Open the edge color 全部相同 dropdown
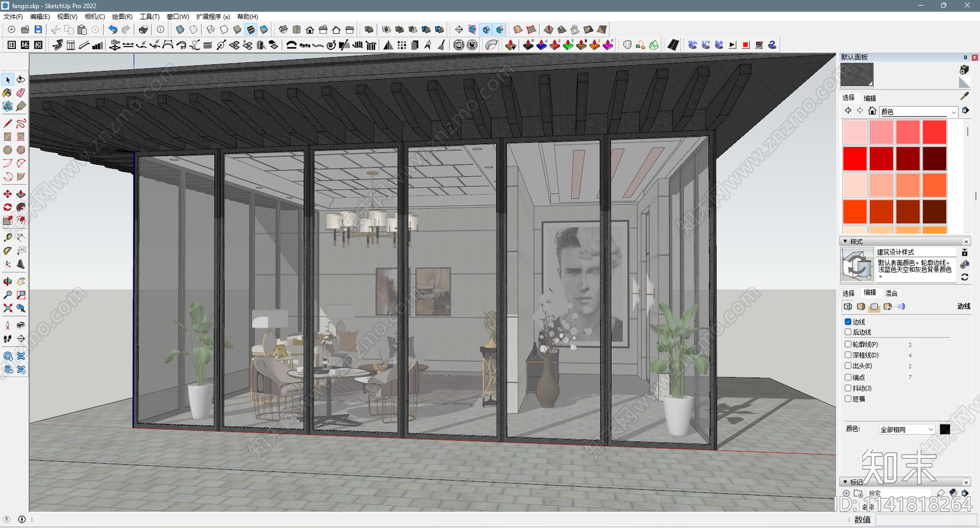980x528 pixels. 907,429
